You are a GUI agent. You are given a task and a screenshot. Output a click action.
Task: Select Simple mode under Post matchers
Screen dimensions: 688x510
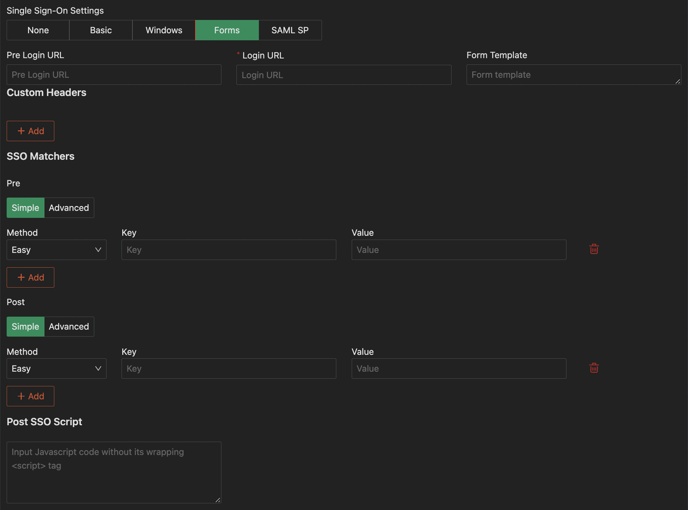click(26, 327)
